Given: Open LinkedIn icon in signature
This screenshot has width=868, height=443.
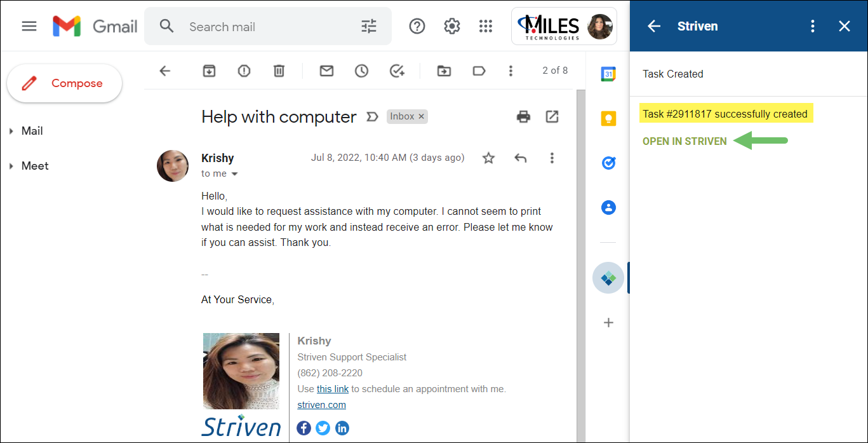Looking at the screenshot, I should click(x=342, y=428).
